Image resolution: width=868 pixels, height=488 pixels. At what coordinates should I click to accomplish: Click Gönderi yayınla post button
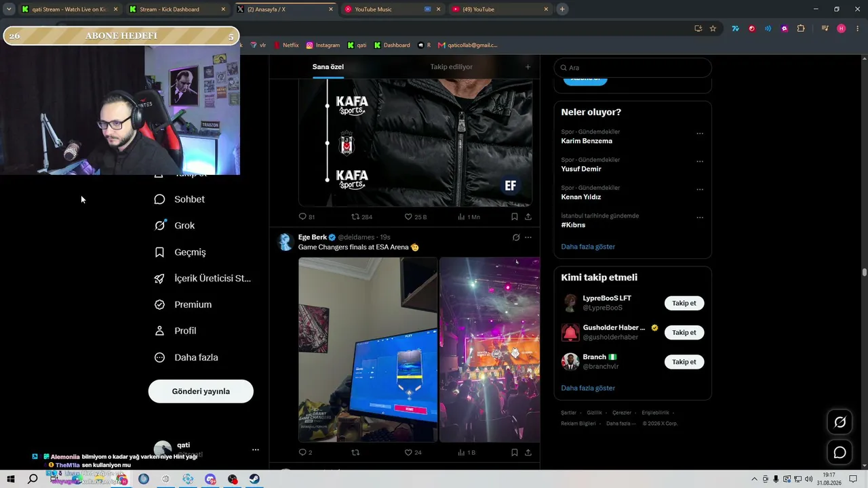coord(201,391)
